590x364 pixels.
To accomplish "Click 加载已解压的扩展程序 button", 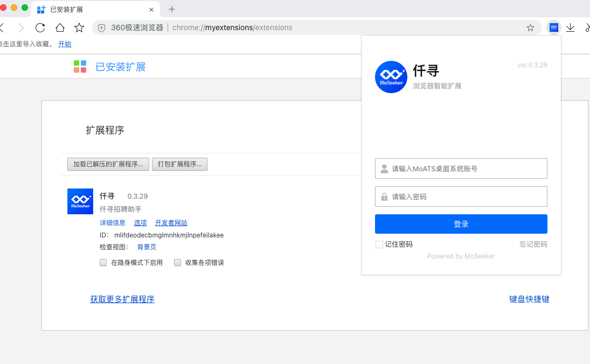I will pyautogui.click(x=108, y=164).
